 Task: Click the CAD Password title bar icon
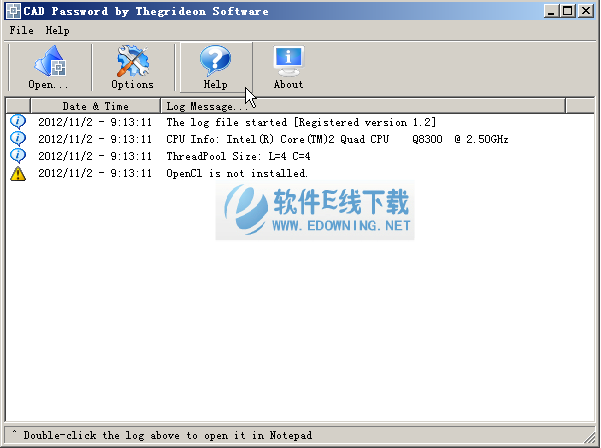(x=13, y=11)
